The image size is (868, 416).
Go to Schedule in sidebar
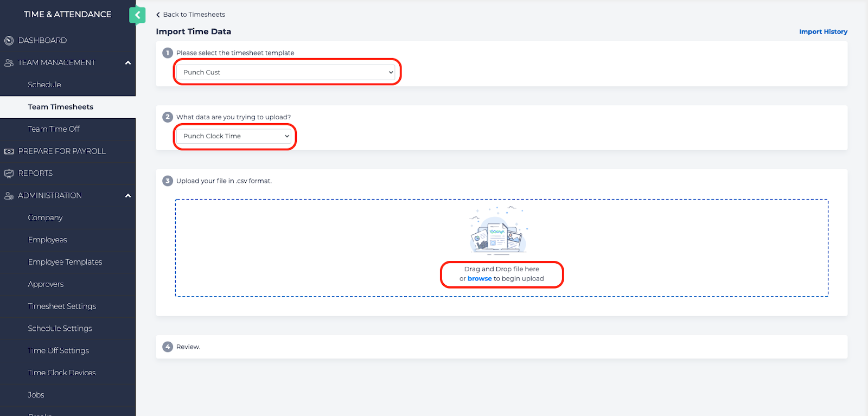[x=44, y=85]
